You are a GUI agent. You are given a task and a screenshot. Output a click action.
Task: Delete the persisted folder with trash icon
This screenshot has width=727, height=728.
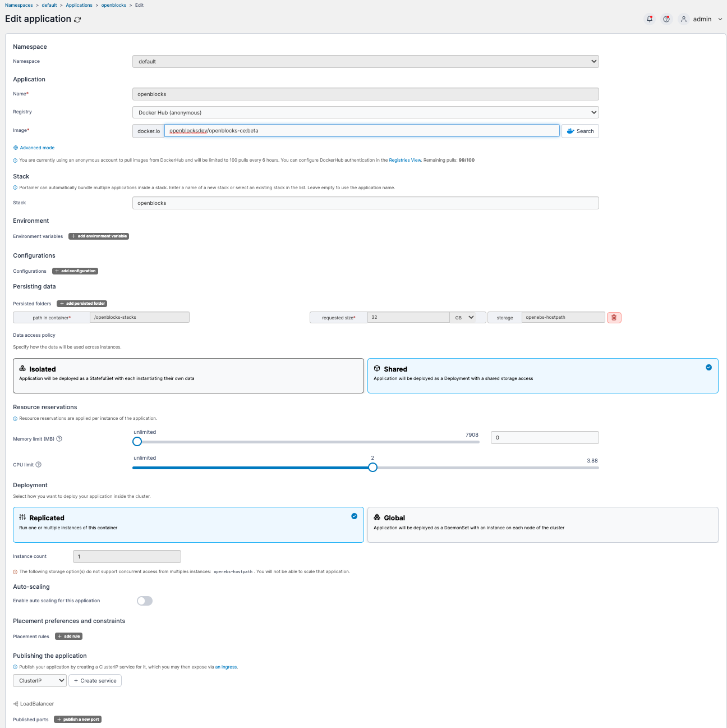pyautogui.click(x=614, y=318)
